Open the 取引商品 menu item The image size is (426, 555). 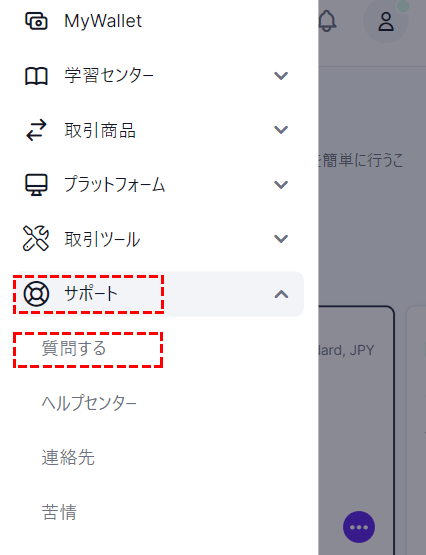tap(100, 130)
